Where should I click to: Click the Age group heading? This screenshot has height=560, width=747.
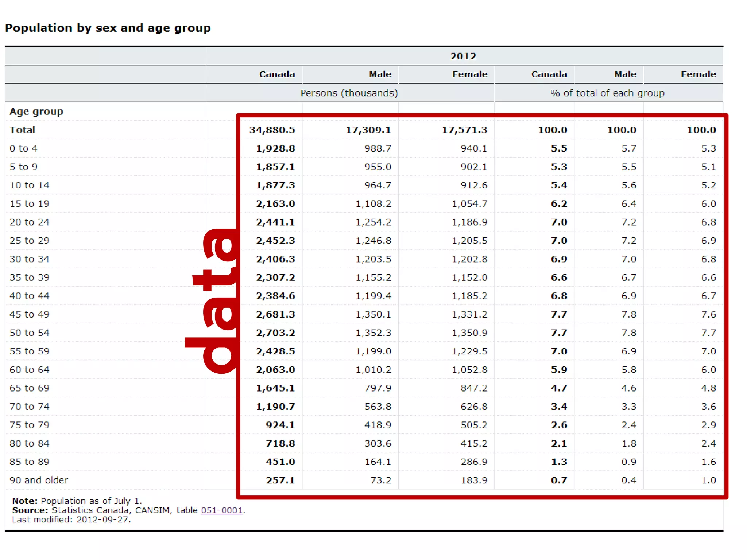point(36,112)
